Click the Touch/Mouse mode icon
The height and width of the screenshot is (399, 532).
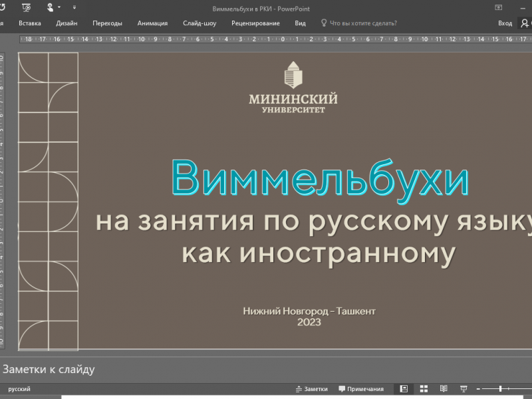(49, 7)
